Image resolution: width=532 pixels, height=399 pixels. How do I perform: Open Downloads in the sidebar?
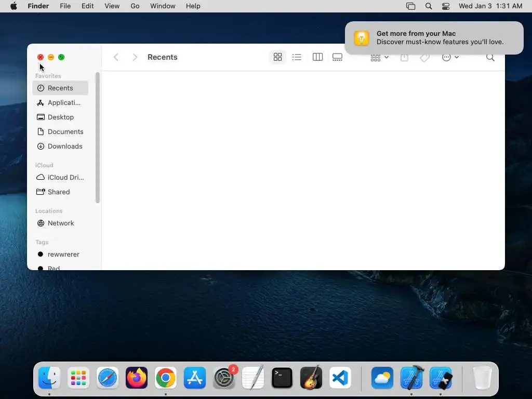(x=60, y=146)
